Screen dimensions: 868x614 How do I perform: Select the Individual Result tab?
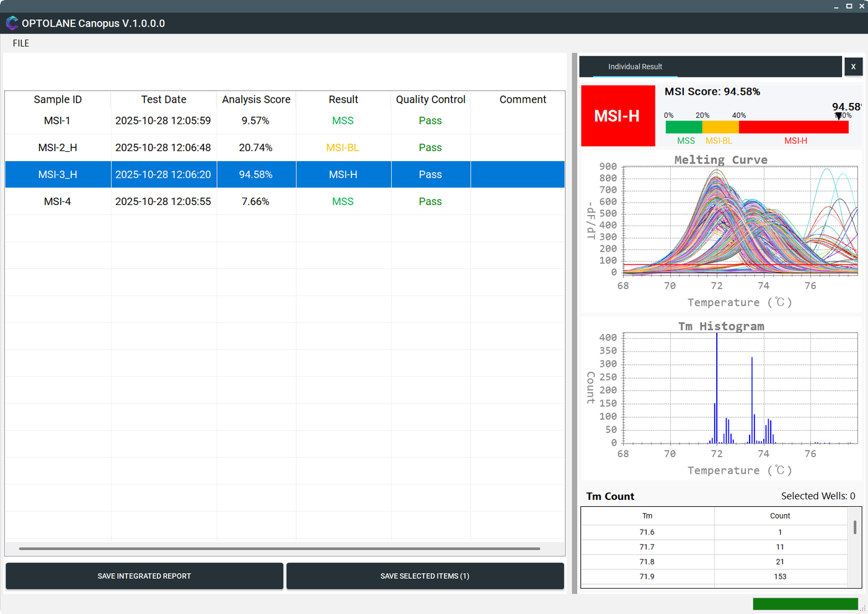635,66
